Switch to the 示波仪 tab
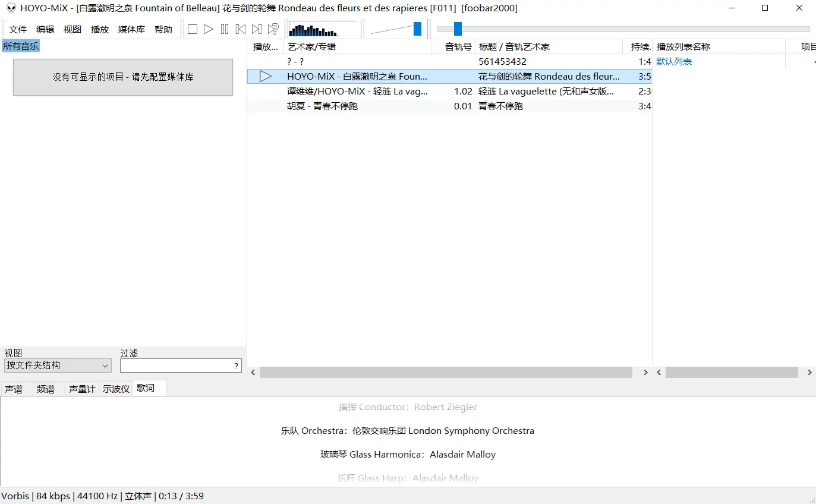Viewport: 816px width, 504px height. [x=115, y=388]
